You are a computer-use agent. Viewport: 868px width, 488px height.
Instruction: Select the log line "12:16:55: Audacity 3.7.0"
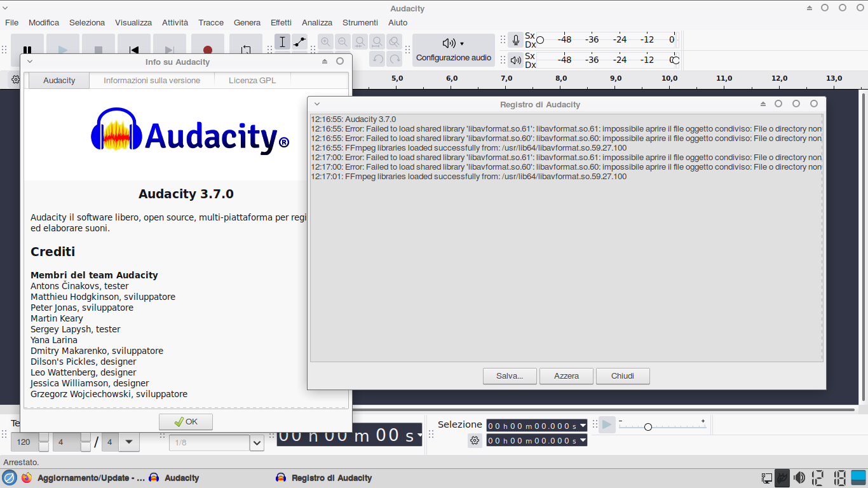[353, 119]
